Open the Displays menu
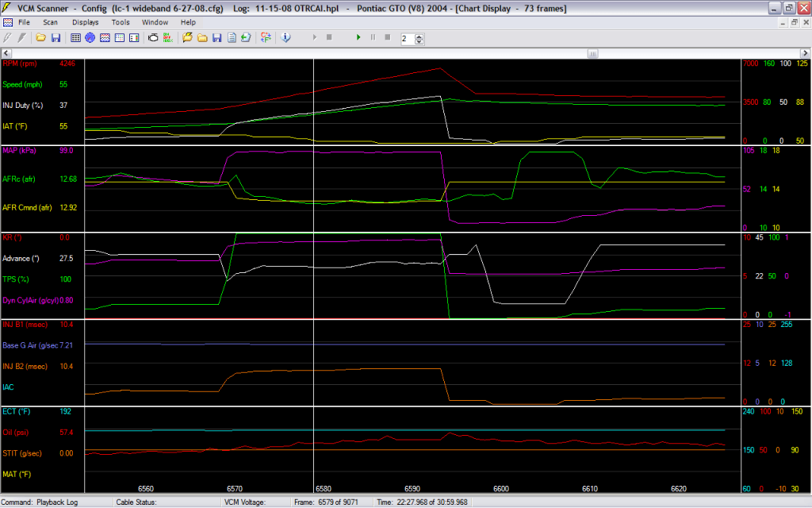The image size is (812, 508). (86, 22)
